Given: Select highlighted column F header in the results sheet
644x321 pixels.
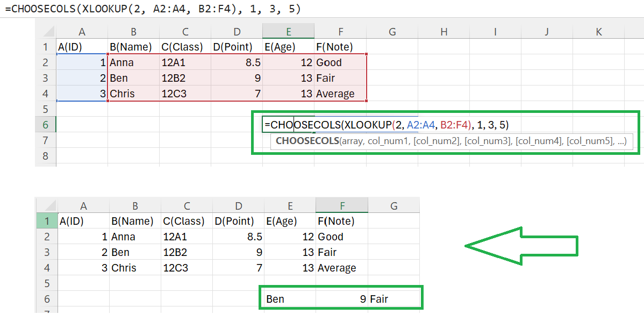Looking at the screenshot, I should 342,205.
